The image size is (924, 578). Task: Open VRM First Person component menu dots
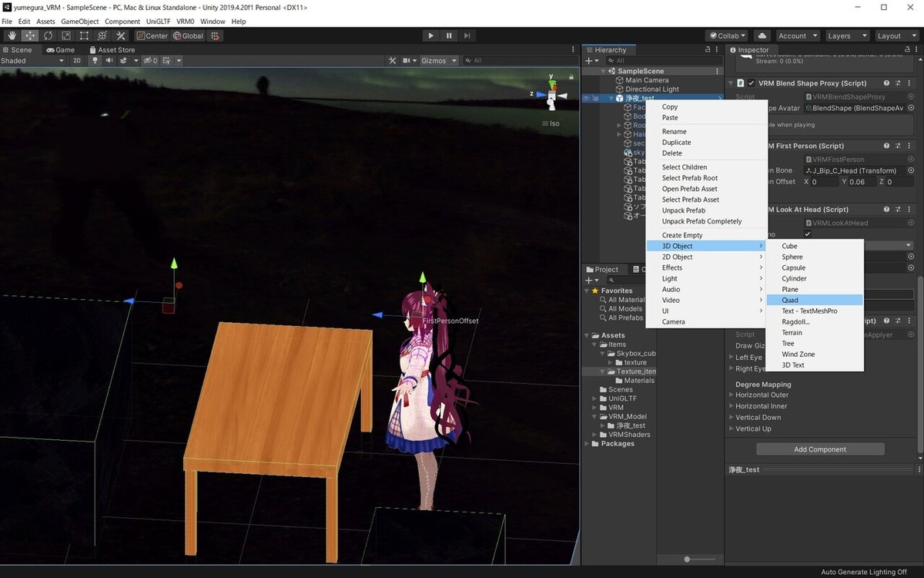tap(909, 146)
